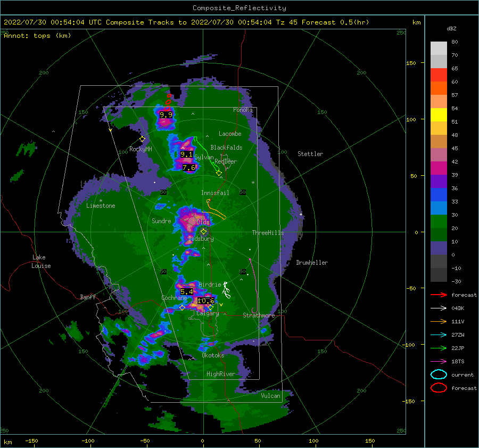Click the 60 dBZ orange color swatch
Screen dimensions: 479x448
coord(439,88)
